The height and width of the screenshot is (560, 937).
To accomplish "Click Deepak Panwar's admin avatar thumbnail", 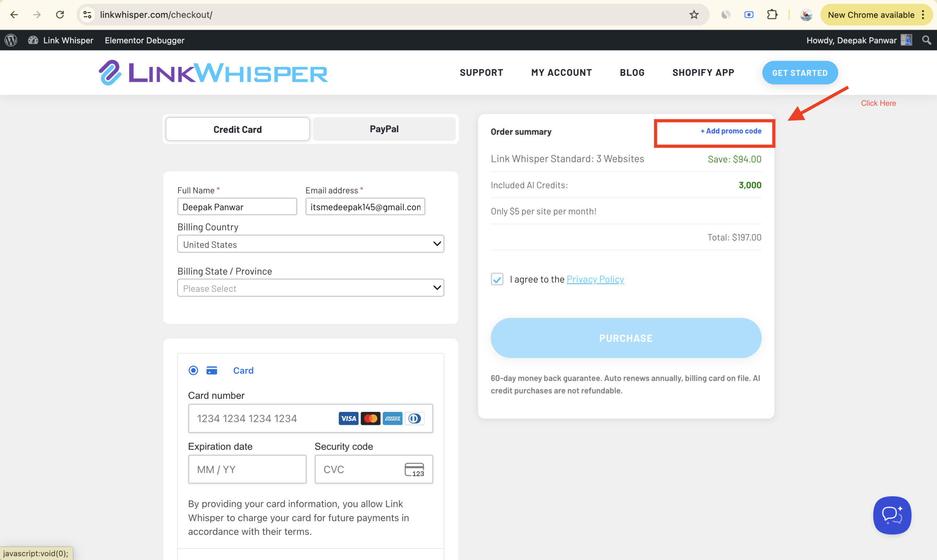I will tap(906, 40).
